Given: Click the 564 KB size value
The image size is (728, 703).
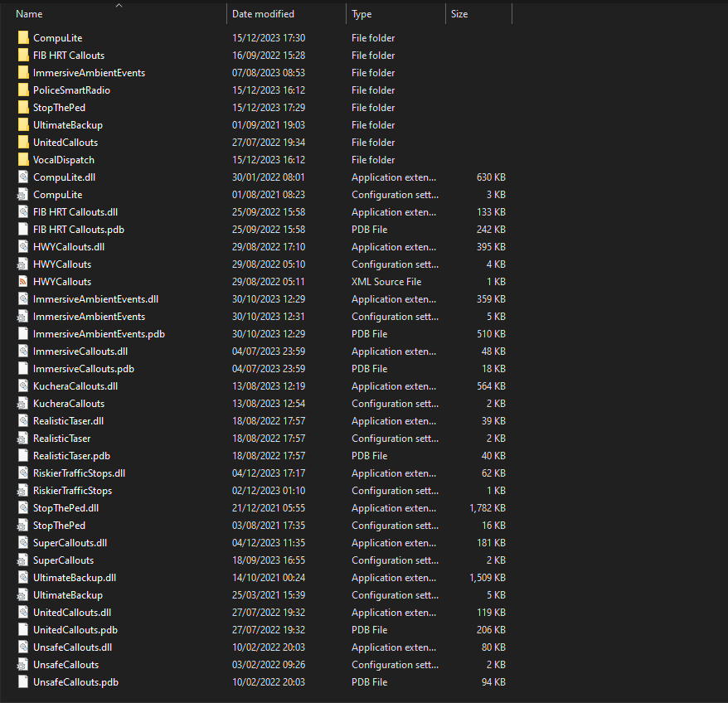Looking at the screenshot, I should coord(491,385).
